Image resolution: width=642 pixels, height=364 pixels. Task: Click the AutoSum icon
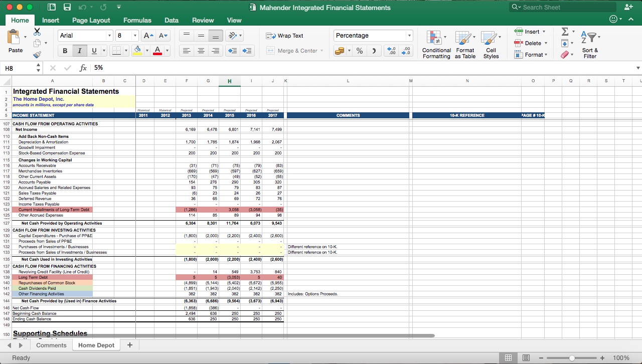click(566, 31)
